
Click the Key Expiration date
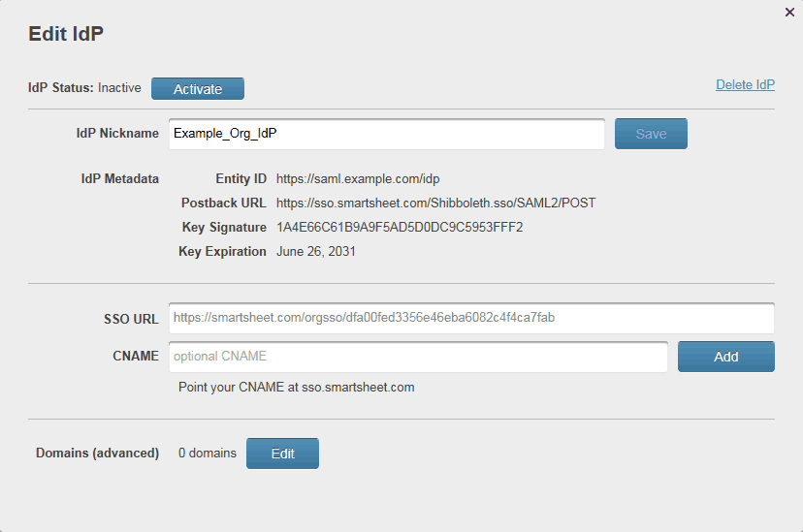pos(316,252)
